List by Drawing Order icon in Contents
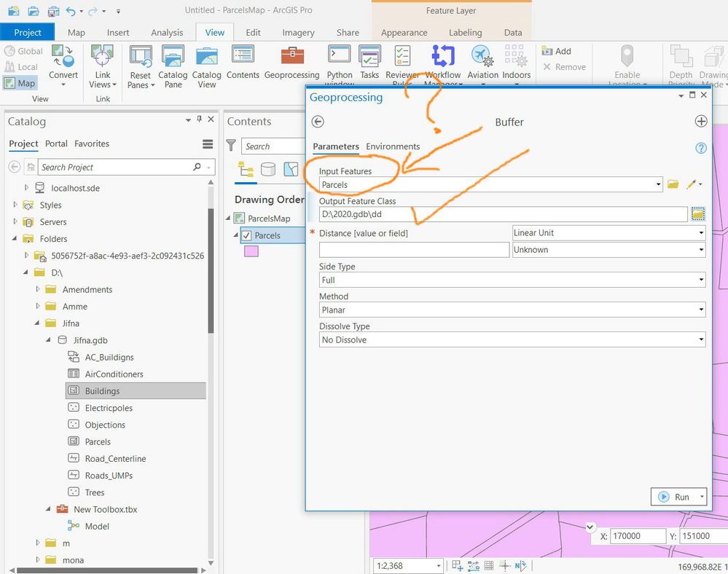This screenshot has height=574, width=728. 246,170
